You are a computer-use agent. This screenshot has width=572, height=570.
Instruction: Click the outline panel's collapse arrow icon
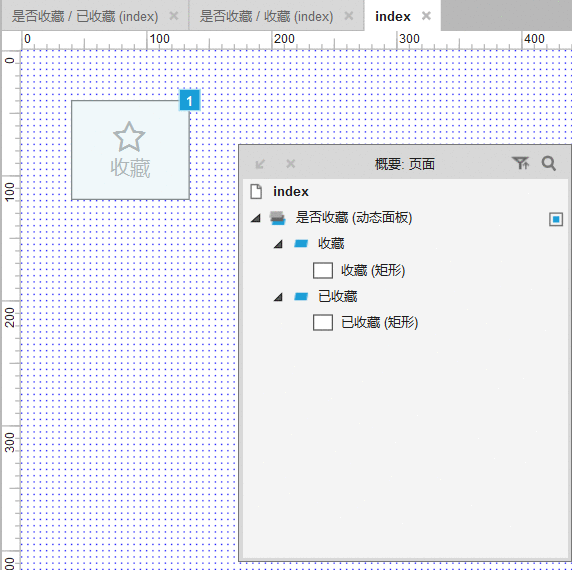(x=260, y=164)
